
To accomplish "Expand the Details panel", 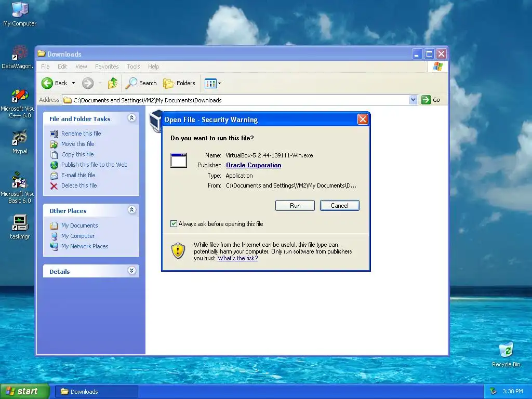I will (x=131, y=270).
